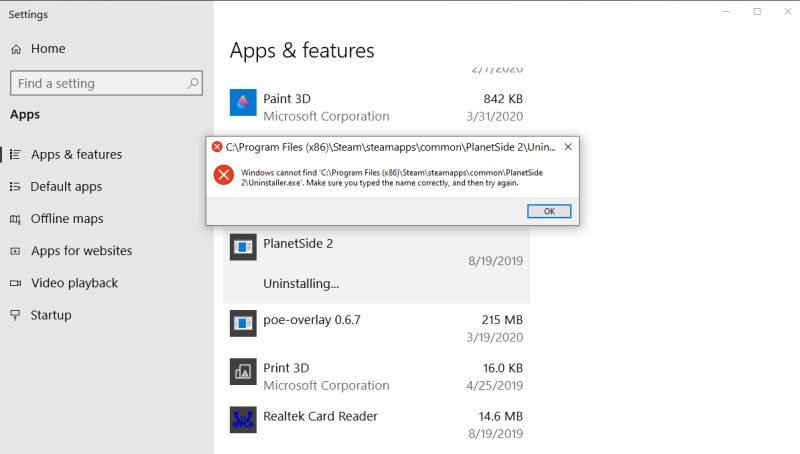
Task: Click the 3/31/2020 install date
Action: click(494, 116)
